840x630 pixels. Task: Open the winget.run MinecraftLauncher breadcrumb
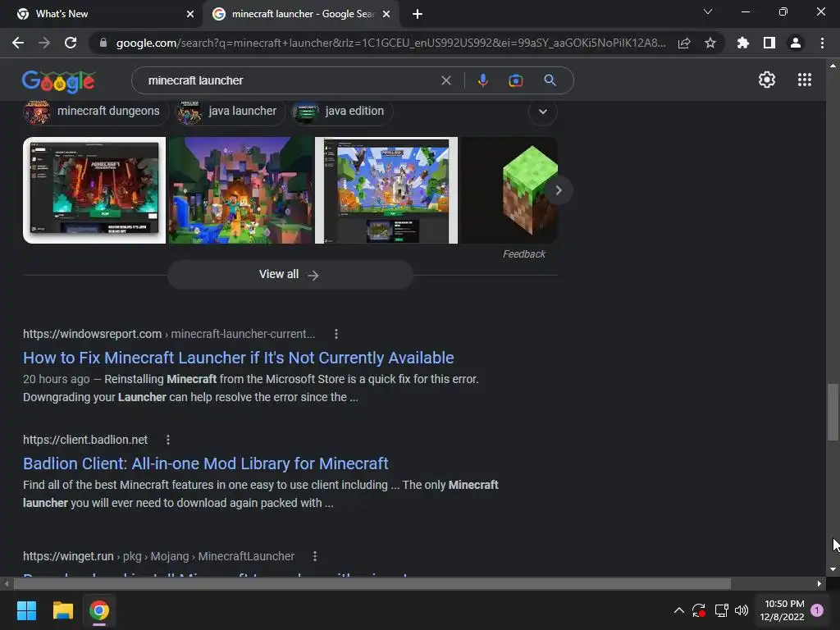158,556
